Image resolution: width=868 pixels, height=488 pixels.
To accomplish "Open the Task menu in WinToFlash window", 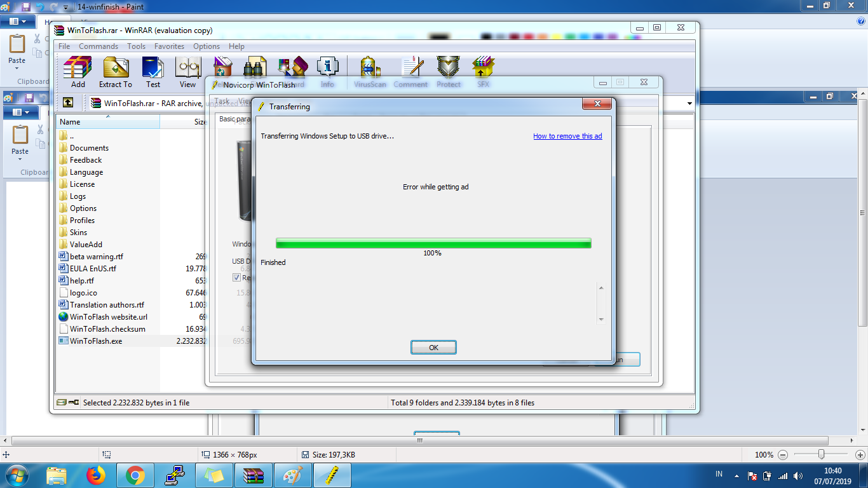I will tap(222, 101).
